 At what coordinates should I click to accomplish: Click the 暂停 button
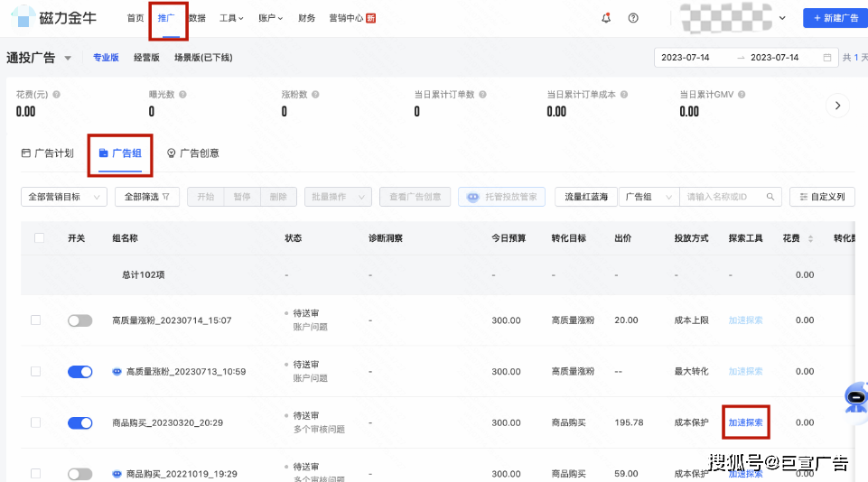point(242,197)
